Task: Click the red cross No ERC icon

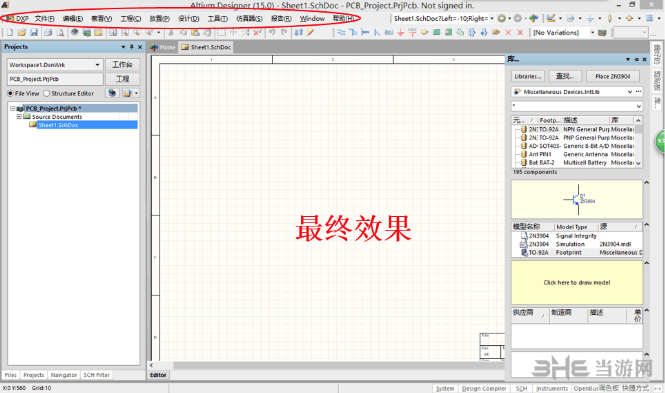Action: (x=508, y=33)
